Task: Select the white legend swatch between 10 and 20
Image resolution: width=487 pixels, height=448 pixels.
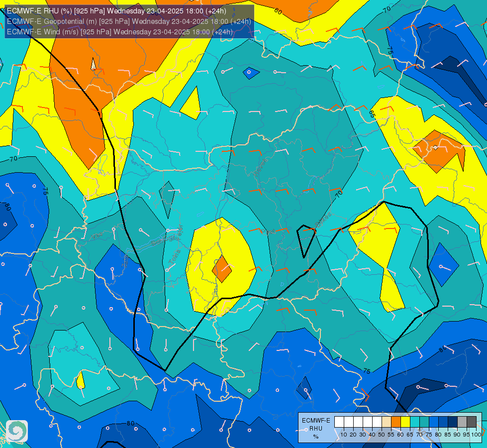Action: tap(349, 422)
